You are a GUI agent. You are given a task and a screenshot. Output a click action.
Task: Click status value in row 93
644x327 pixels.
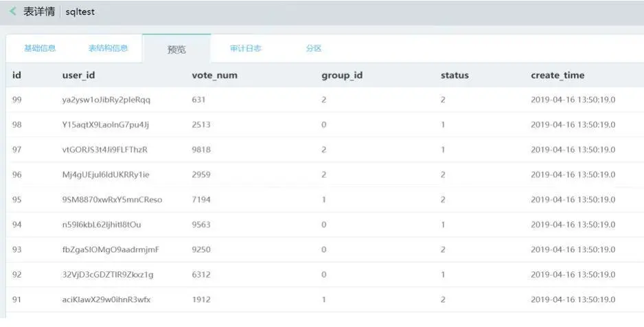(443, 250)
